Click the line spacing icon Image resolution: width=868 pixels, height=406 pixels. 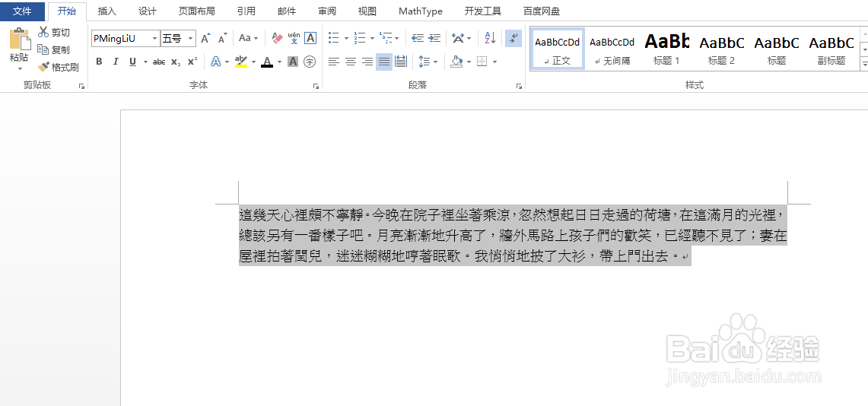pyautogui.click(x=424, y=62)
